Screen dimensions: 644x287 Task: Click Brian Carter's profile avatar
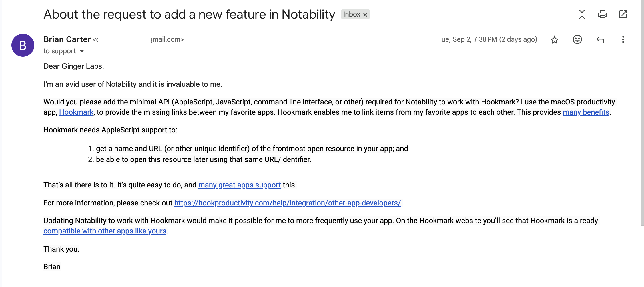[x=23, y=45]
